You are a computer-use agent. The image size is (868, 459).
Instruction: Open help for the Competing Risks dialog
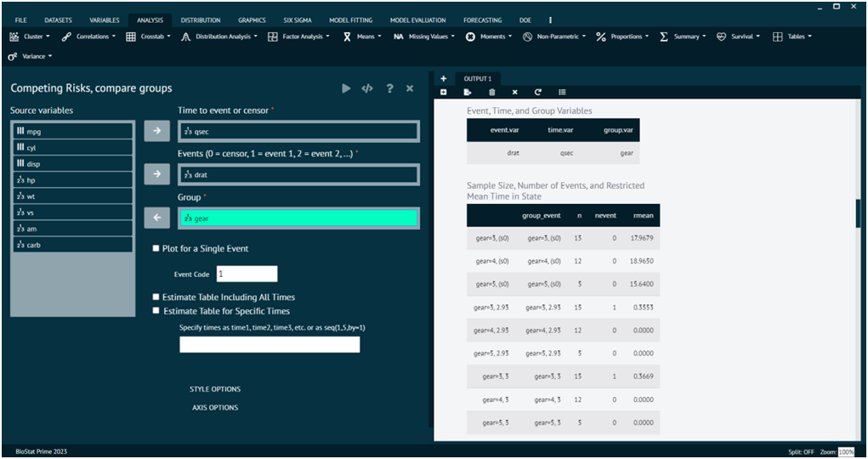(x=389, y=88)
